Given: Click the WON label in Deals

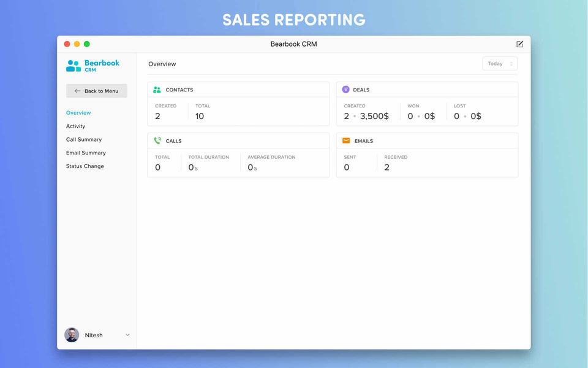Looking at the screenshot, I should pyautogui.click(x=413, y=106).
